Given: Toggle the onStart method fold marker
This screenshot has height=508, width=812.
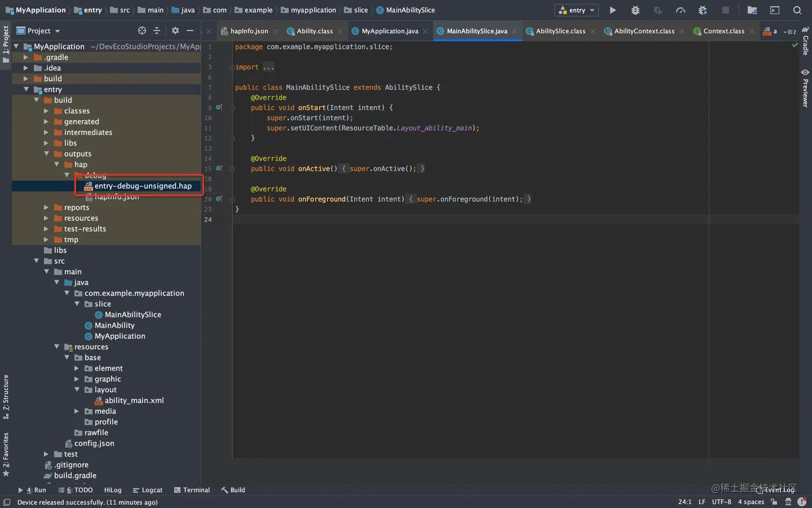Looking at the screenshot, I should click(x=232, y=108).
